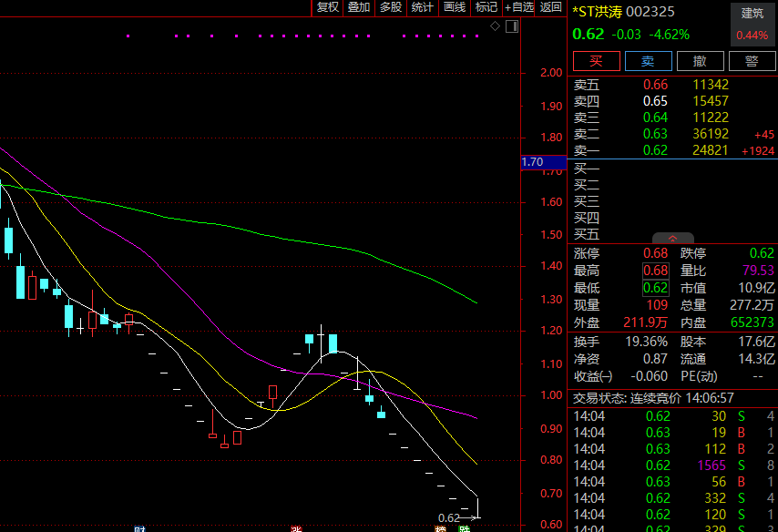Open the 建筑 sector tile
Image resolution: width=778 pixels, height=532 pixels.
pyautogui.click(x=752, y=25)
